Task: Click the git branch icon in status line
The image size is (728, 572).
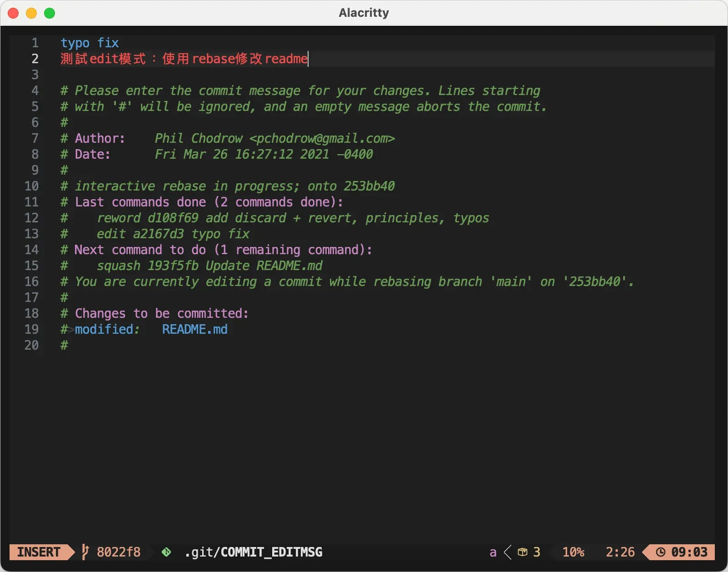Action: pos(85,552)
